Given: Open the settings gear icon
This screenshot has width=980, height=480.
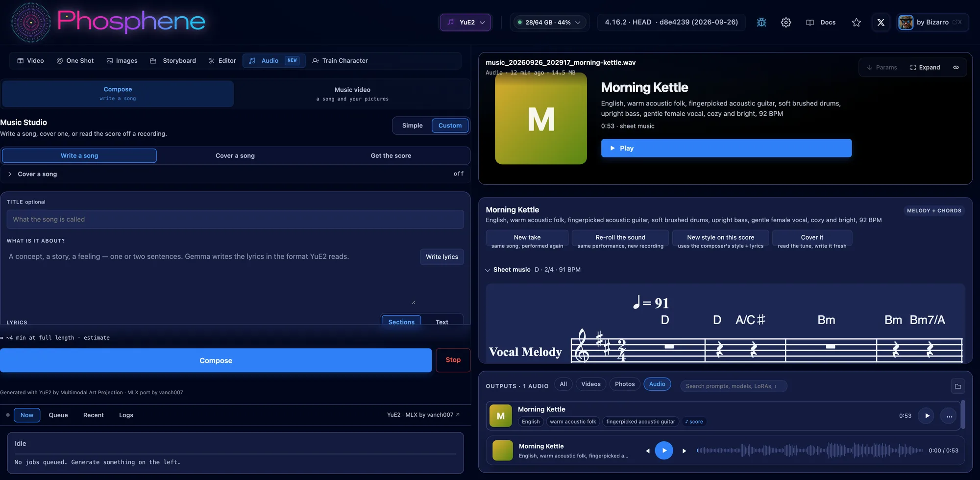Looking at the screenshot, I should (786, 23).
